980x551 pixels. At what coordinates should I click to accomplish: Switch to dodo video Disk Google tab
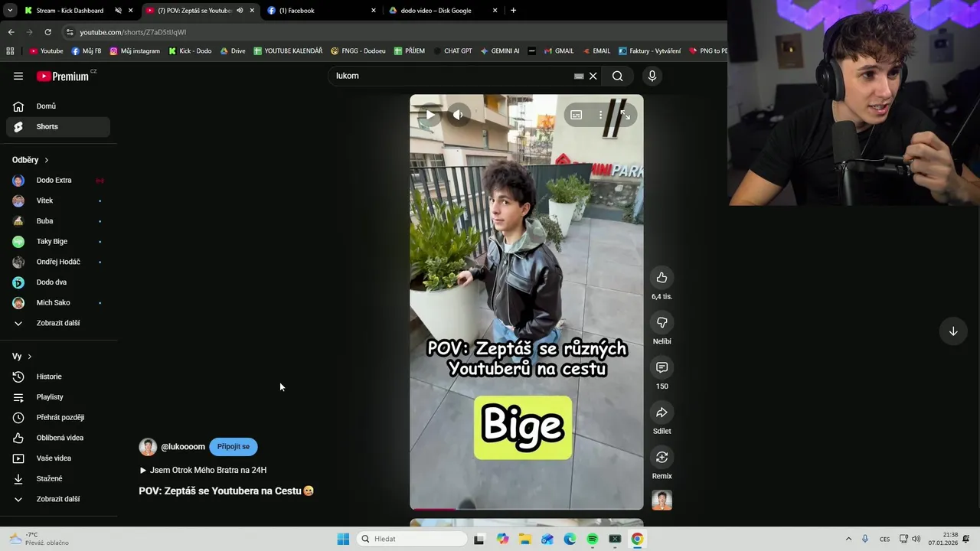[443, 11]
